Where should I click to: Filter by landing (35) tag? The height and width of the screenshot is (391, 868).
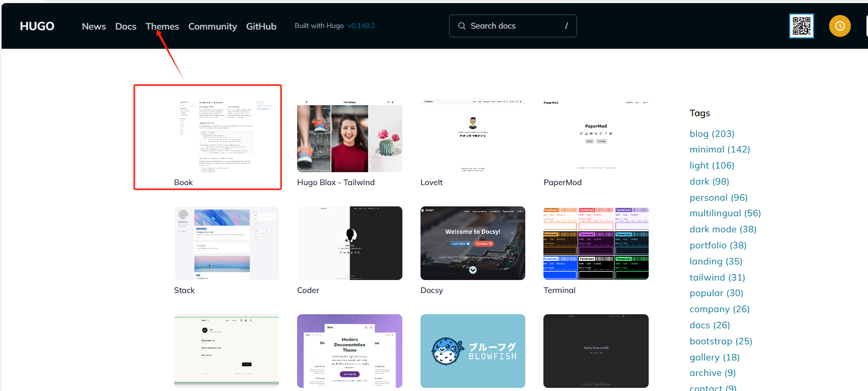pos(716,261)
